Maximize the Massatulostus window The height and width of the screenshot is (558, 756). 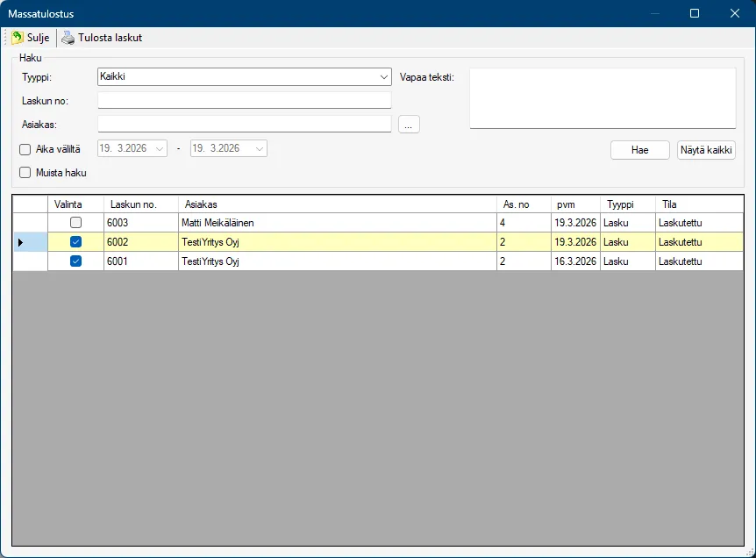click(x=695, y=13)
